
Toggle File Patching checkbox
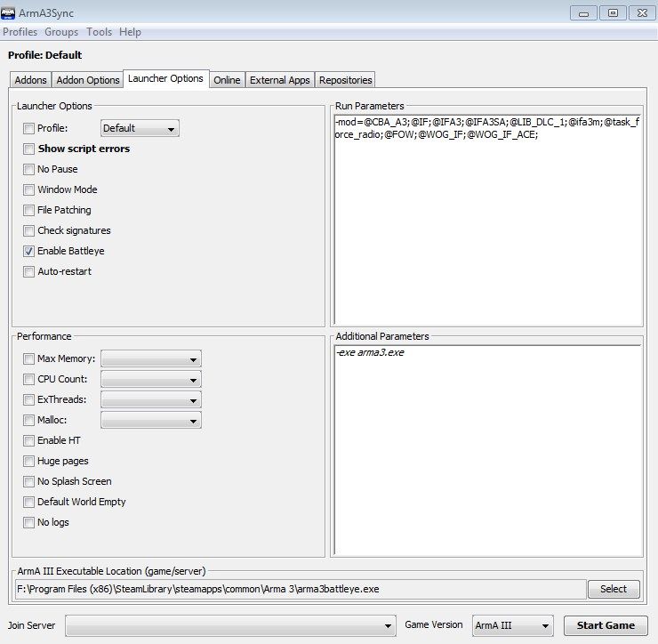point(28,210)
